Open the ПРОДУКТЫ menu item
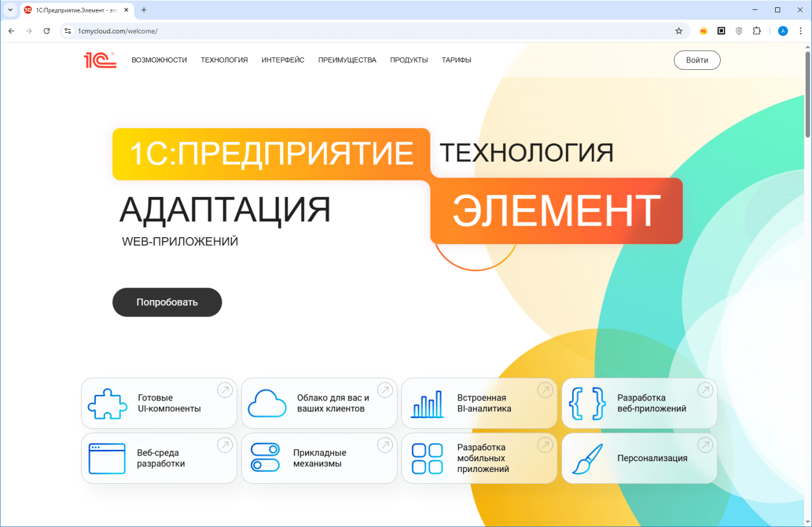Screen dimensions: 812x527 409,60
